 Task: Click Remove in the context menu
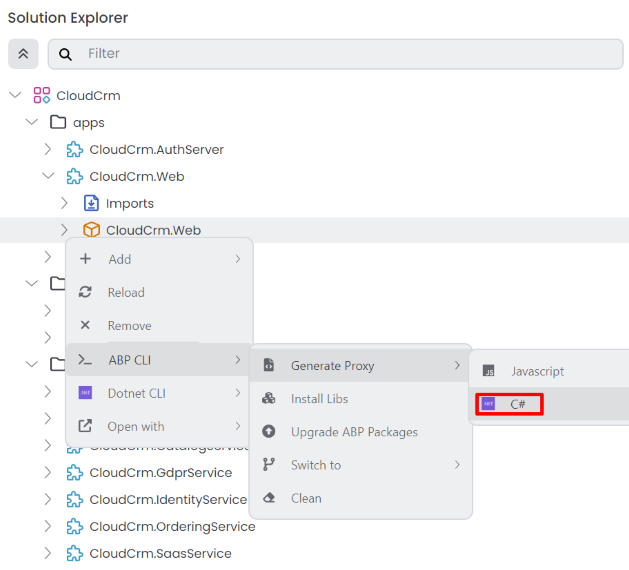[x=130, y=326]
